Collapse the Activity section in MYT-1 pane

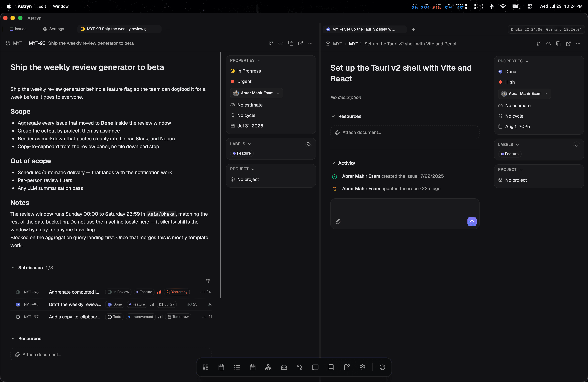point(333,163)
